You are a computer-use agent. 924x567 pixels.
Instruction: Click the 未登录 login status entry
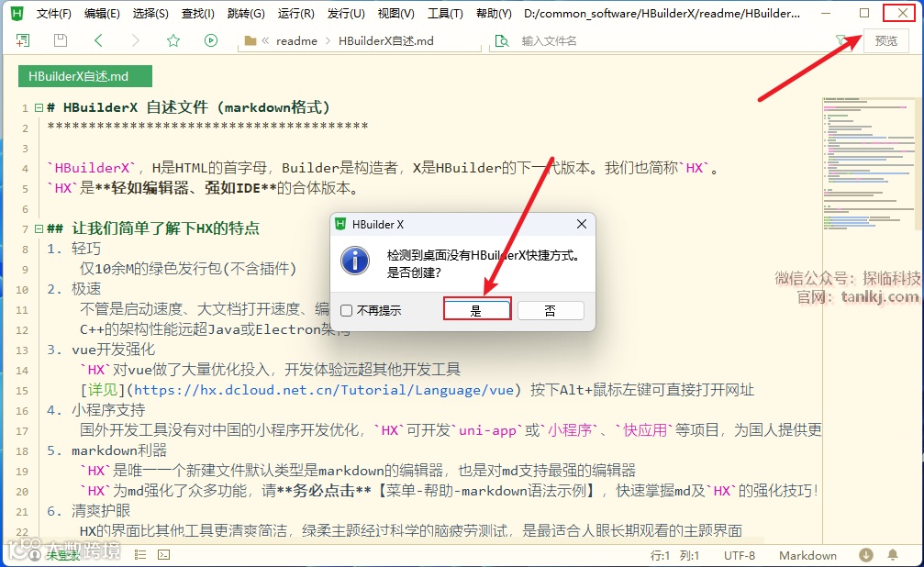[x=63, y=555]
